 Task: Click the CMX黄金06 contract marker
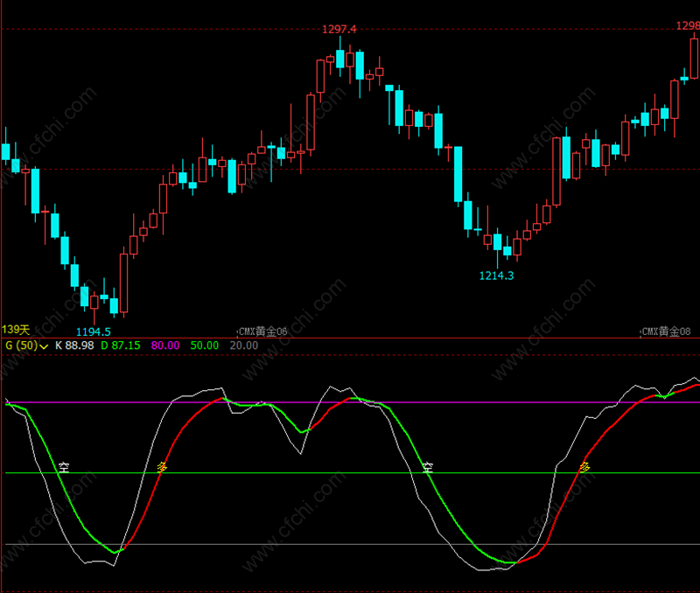pyautogui.click(x=263, y=331)
